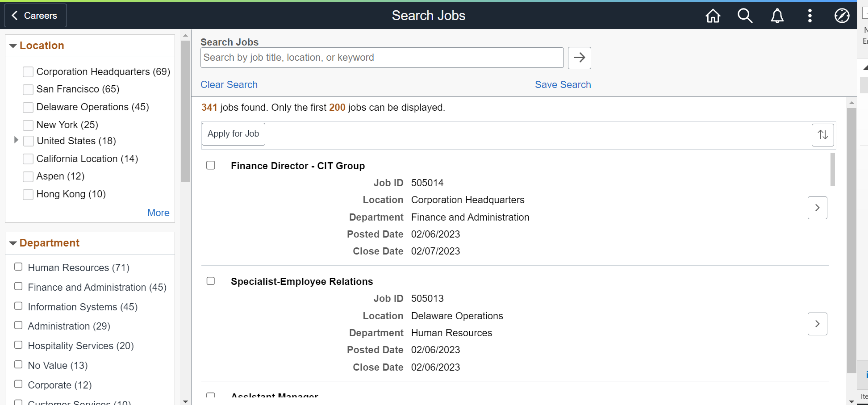Open global search magnifier icon
The height and width of the screenshot is (405, 868).
745,16
